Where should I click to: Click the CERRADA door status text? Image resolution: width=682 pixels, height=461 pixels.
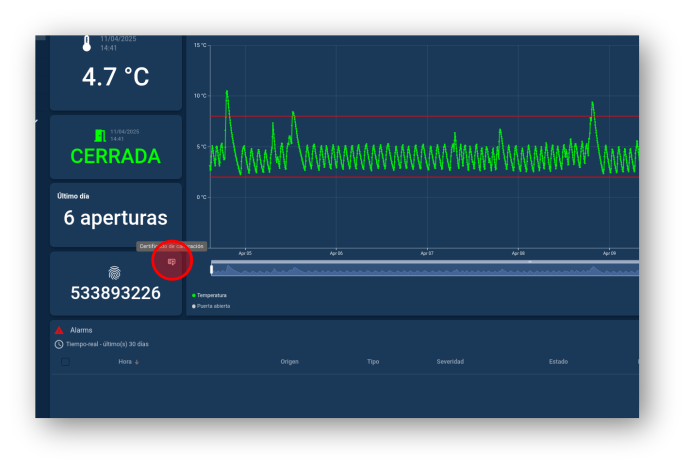pos(115,157)
